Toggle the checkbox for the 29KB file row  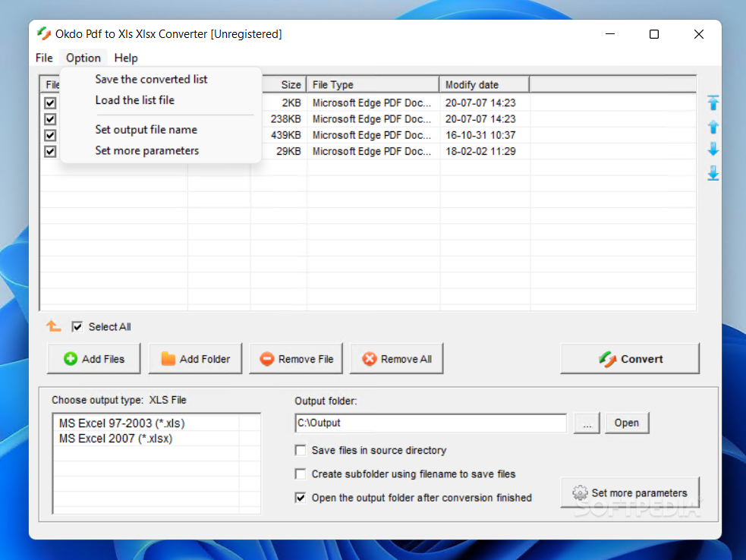coord(50,151)
